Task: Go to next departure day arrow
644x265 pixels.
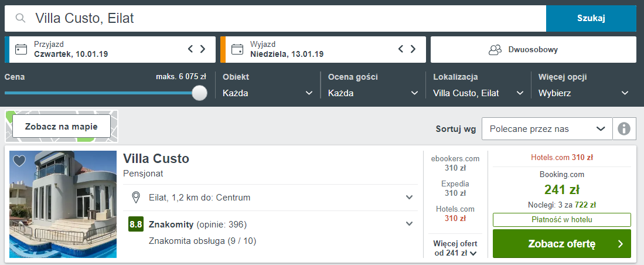Action: click(x=413, y=49)
